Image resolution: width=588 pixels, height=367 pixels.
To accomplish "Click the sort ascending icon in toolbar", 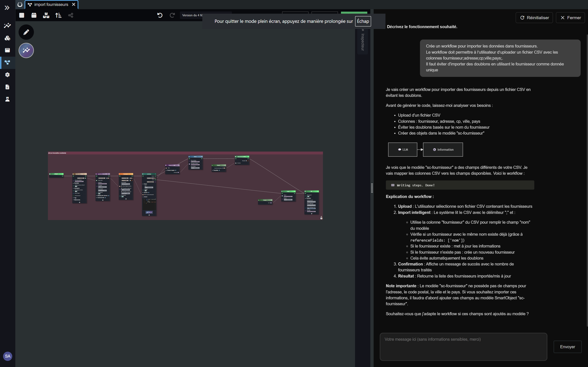I will pos(58,15).
